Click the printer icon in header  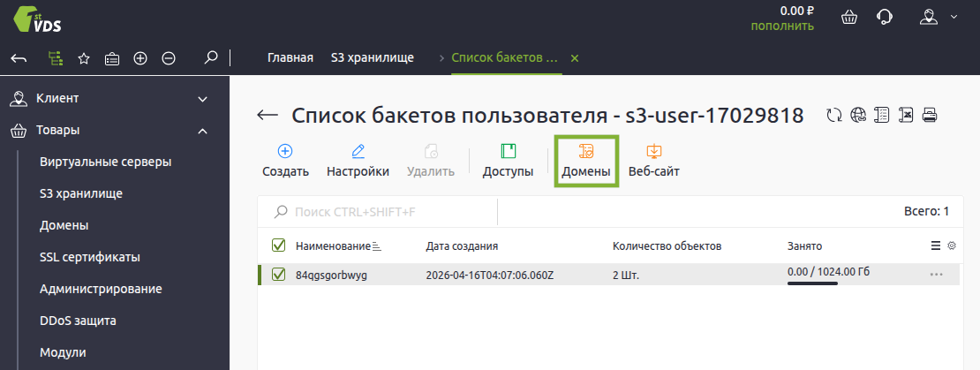click(929, 115)
